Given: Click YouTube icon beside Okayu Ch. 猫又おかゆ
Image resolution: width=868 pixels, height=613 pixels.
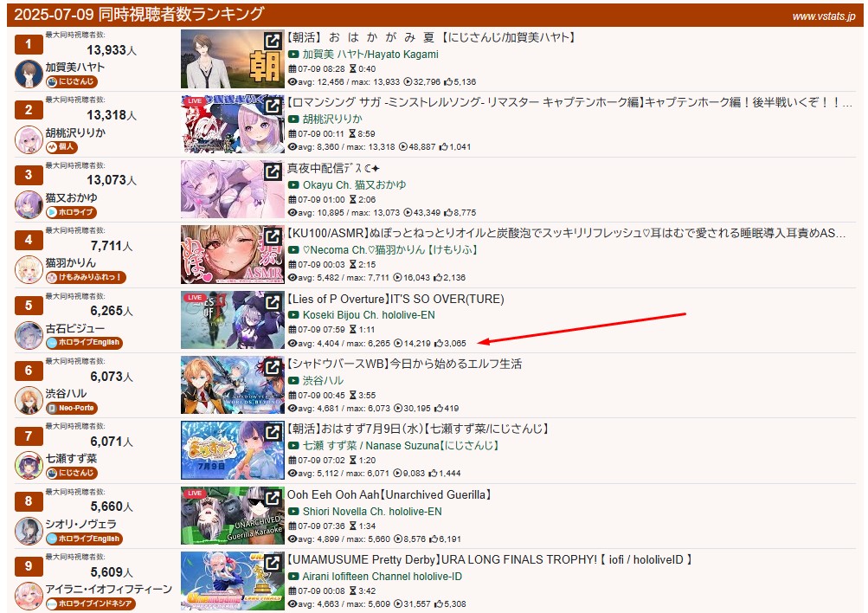Looking at the screenshot, I should tap(293, 185).
